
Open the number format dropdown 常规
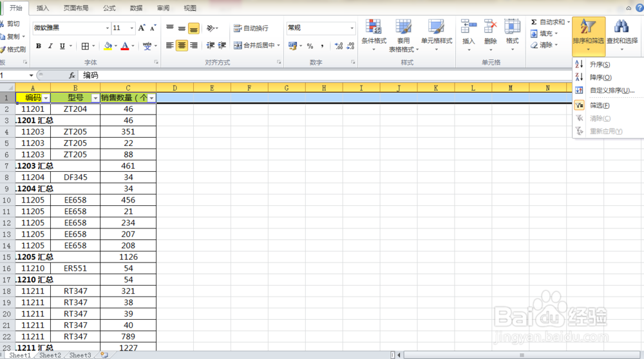[x=352, y=28]
